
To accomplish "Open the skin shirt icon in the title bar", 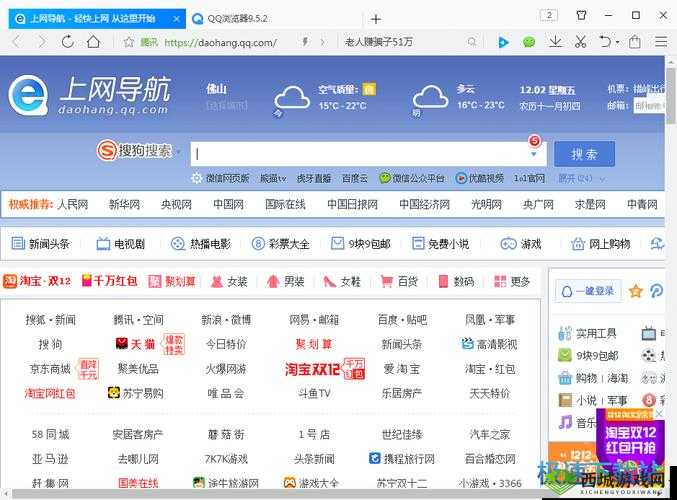I will tap(582, 16).
